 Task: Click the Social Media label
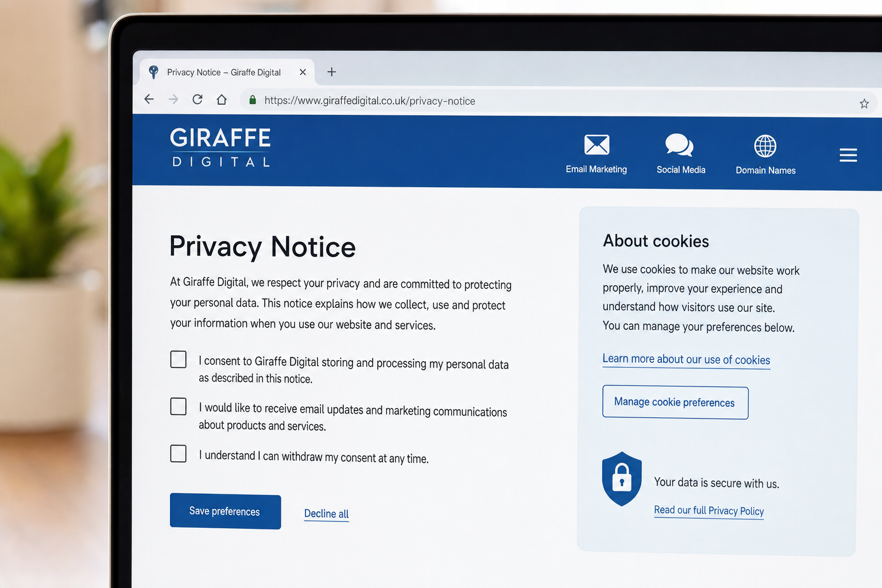pyautogui.click(x=681, y=170)
